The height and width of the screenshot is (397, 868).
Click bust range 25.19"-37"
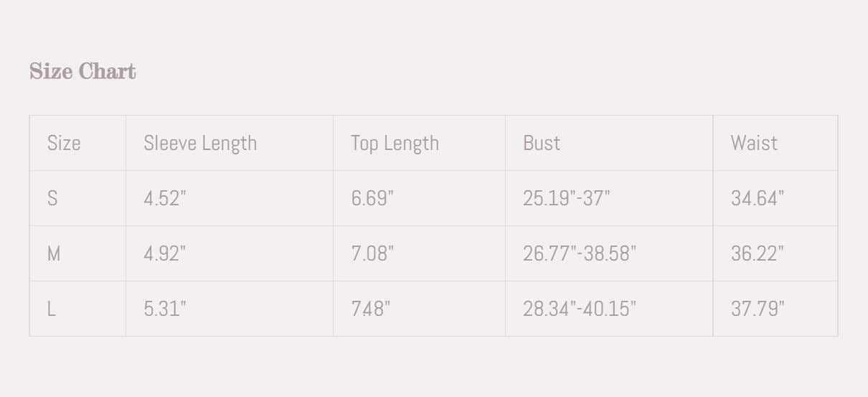[567, 198]
